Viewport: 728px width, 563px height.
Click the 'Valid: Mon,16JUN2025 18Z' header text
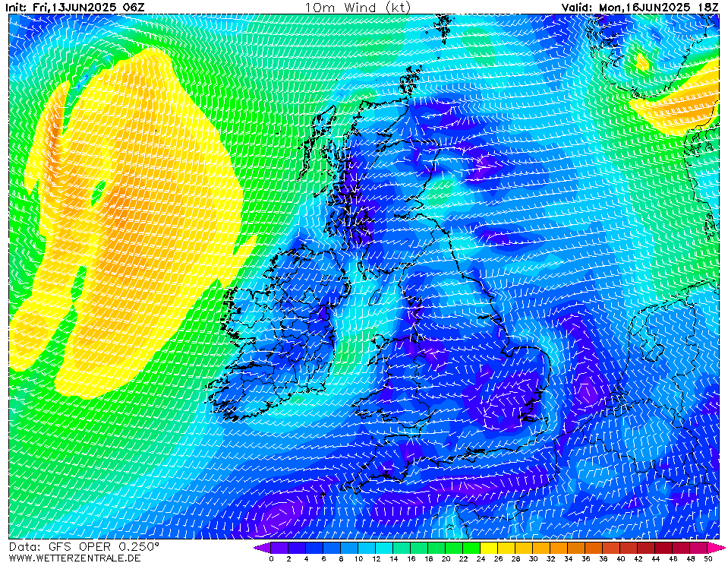pos(640,7)
